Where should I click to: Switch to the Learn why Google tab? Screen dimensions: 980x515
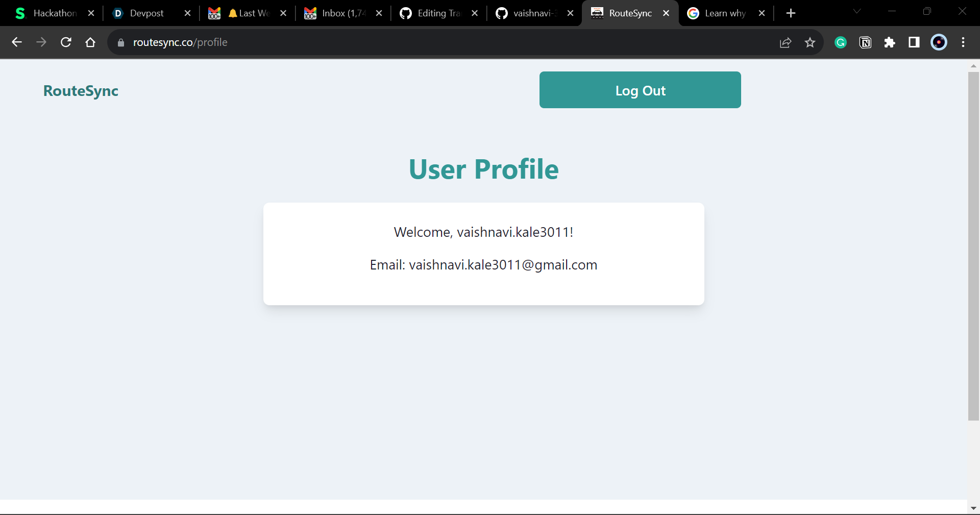click(726, 13)
